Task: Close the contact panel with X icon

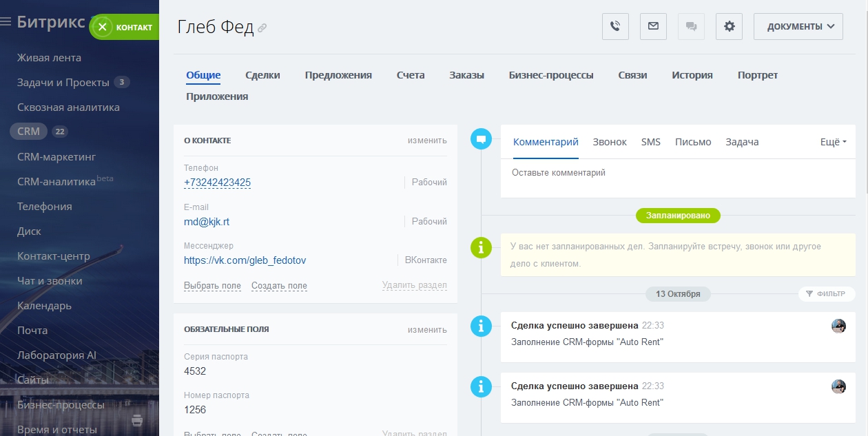Action: pos(103,27)
